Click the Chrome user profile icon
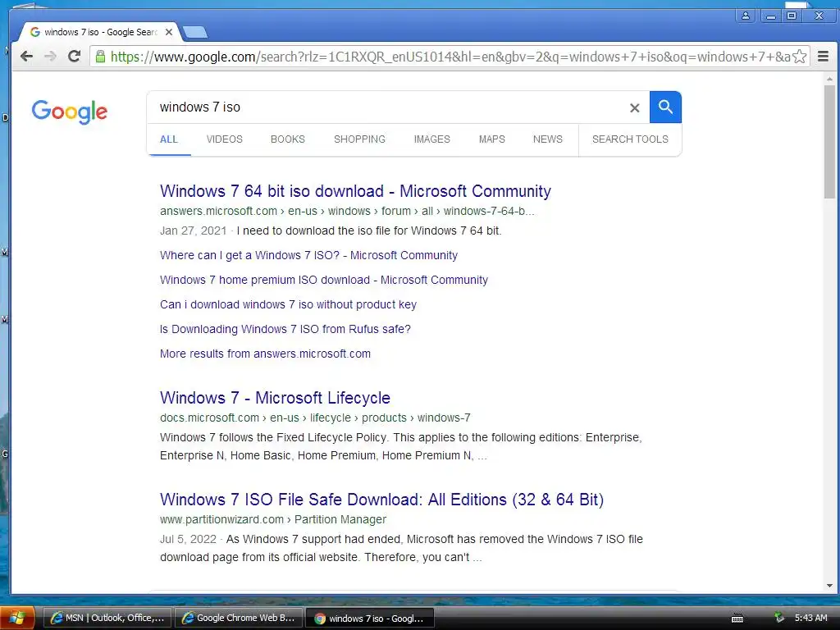 pyautogui.click(x=745, y=16)
